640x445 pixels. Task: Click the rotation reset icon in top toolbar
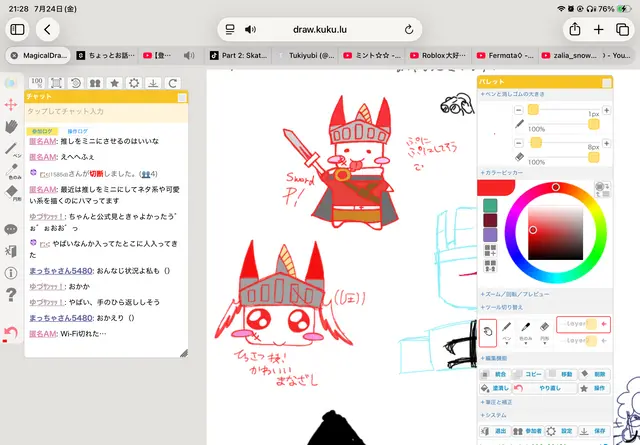pyautogui.click(x=76, y=83)
